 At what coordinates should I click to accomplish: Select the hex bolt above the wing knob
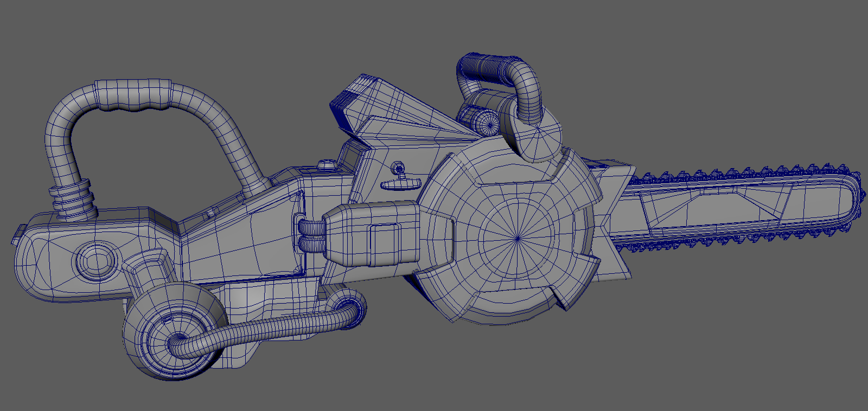(397, 165)
